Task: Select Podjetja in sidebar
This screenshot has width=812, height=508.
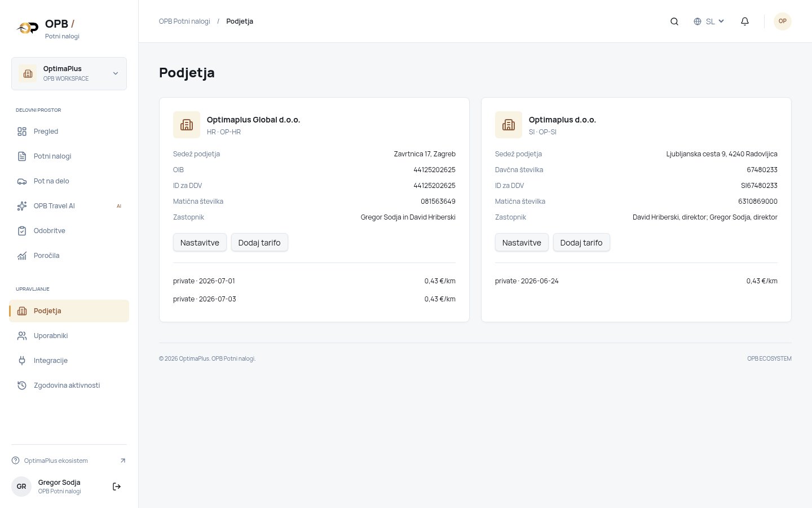Action: [x=69, y=311]
